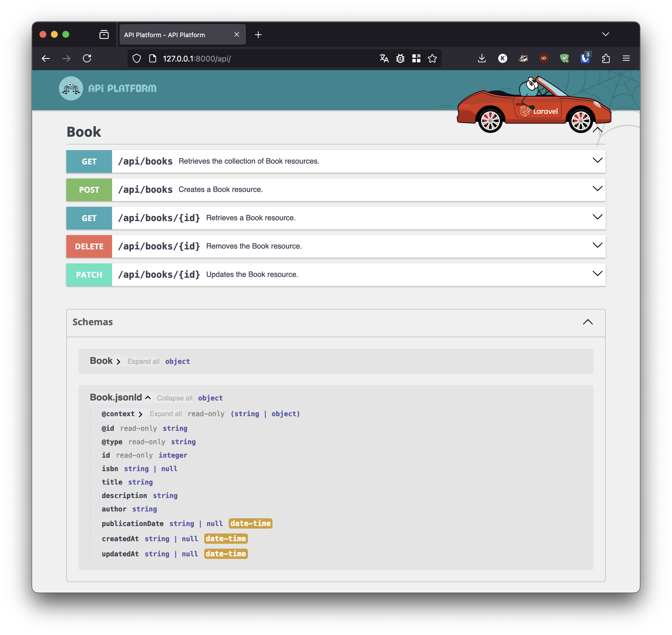Open the page translate icon in toolbar
This screenshot has height=635, width=672.
click(384, 58)
